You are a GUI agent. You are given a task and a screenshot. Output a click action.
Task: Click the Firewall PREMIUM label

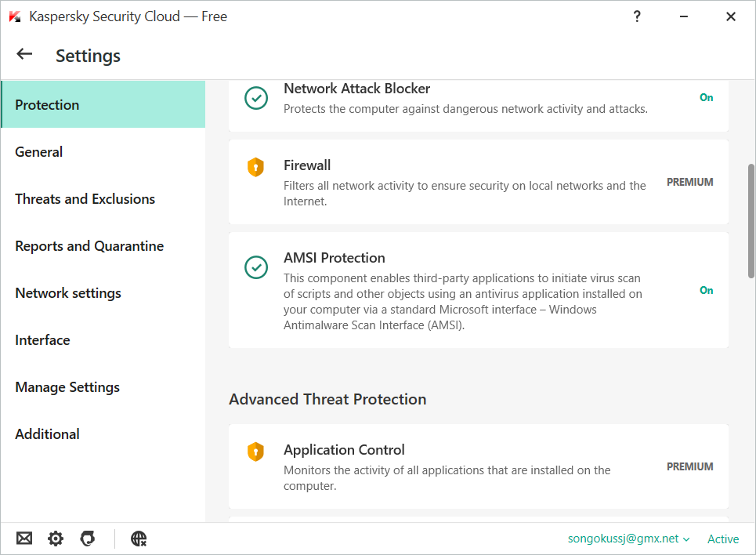[x=689, y=182]
